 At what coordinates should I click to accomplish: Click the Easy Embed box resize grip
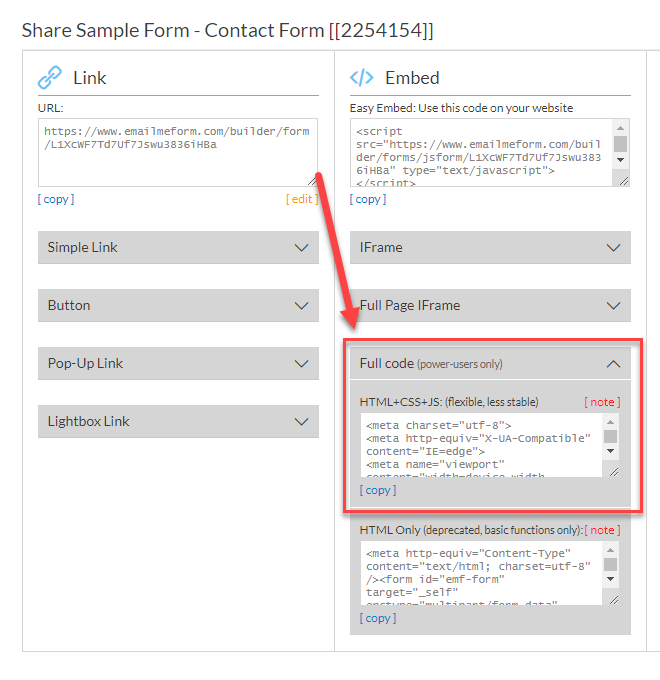[624, 181]
